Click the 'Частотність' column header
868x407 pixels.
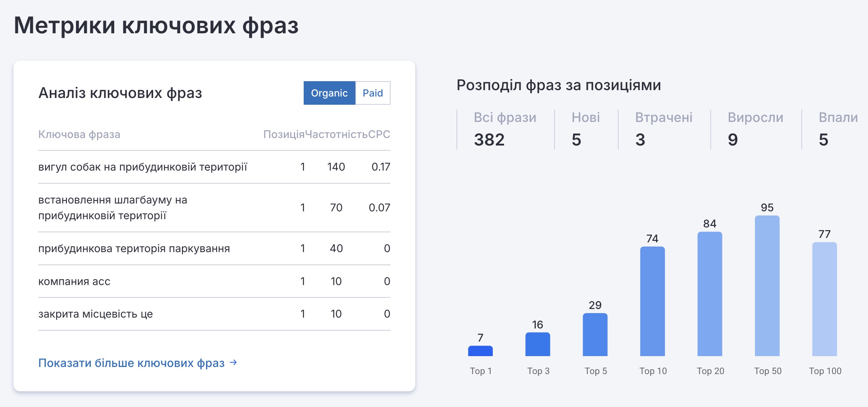click(336, 134)
